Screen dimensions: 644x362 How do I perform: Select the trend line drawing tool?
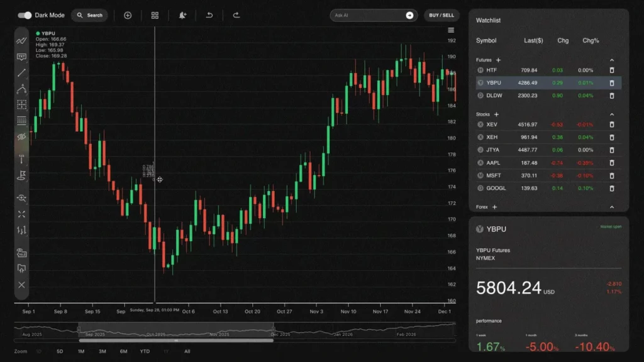coord(21,73)
